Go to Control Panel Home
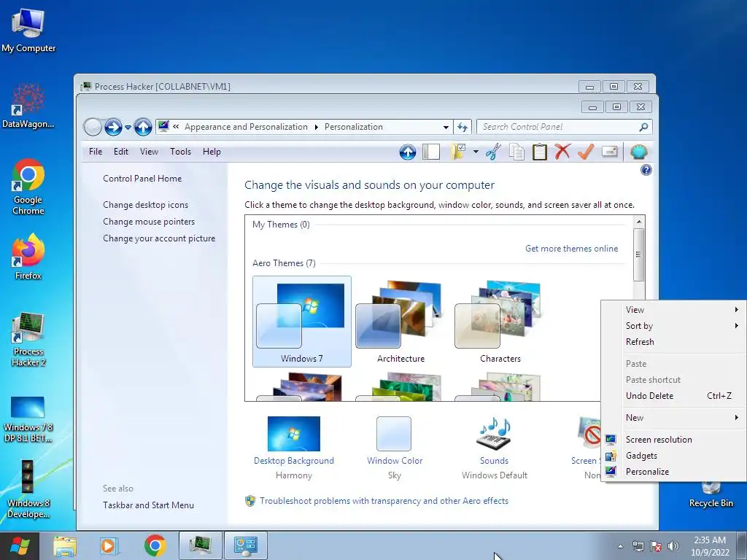This screenshot has height=560, width=747. [x=142, y=179]
